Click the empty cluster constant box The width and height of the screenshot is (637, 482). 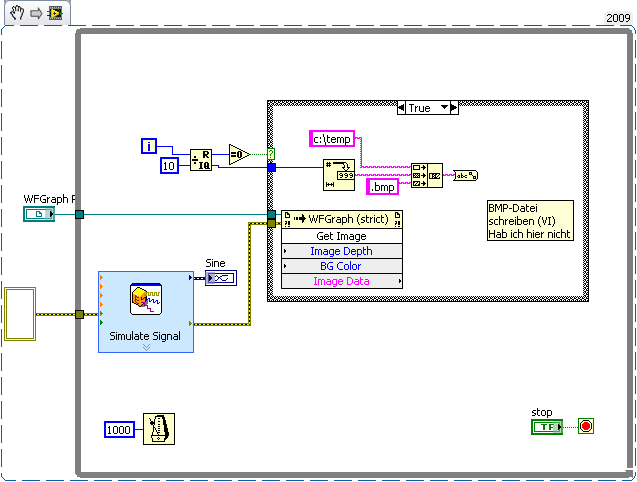(20, 314)
